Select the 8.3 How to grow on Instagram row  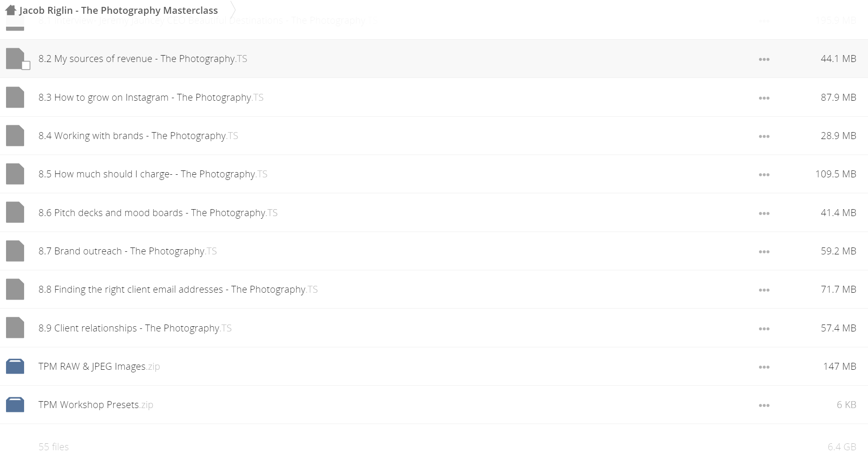pyautogui.click(x=434, y=97)
